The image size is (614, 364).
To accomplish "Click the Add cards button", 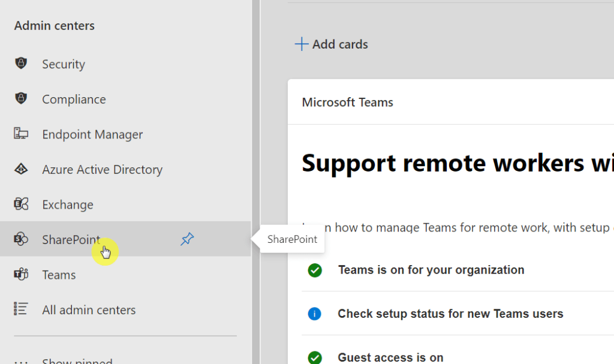I will (331, 44).
